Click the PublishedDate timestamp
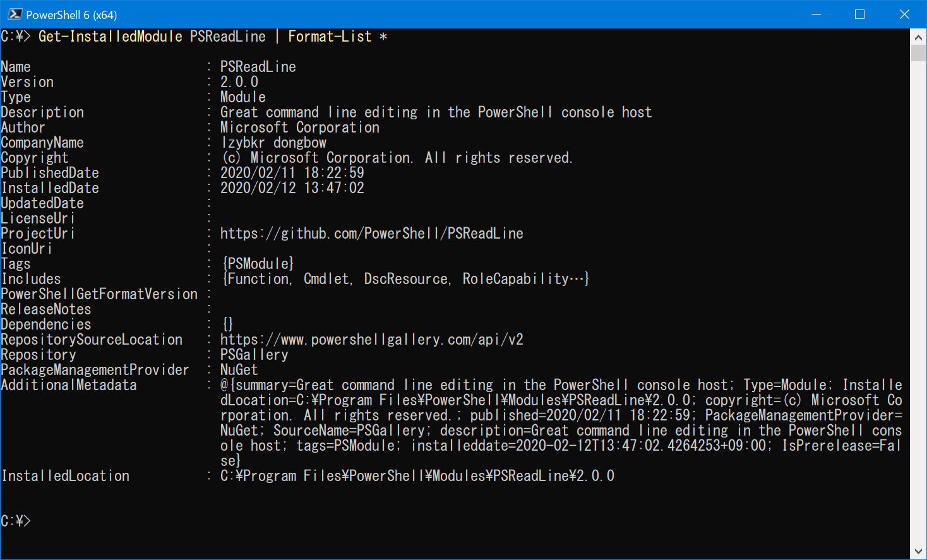Viewport: 927px width, 560px height. pos(294,172)
